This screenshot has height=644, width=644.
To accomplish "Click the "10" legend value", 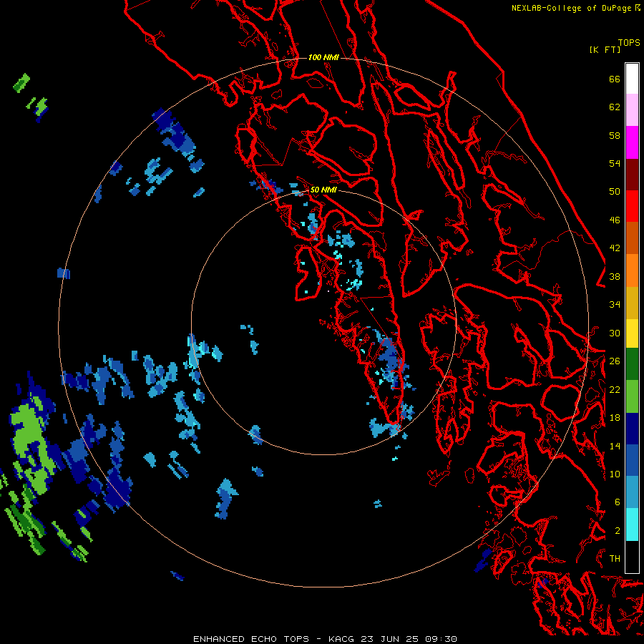I will 615,474.
